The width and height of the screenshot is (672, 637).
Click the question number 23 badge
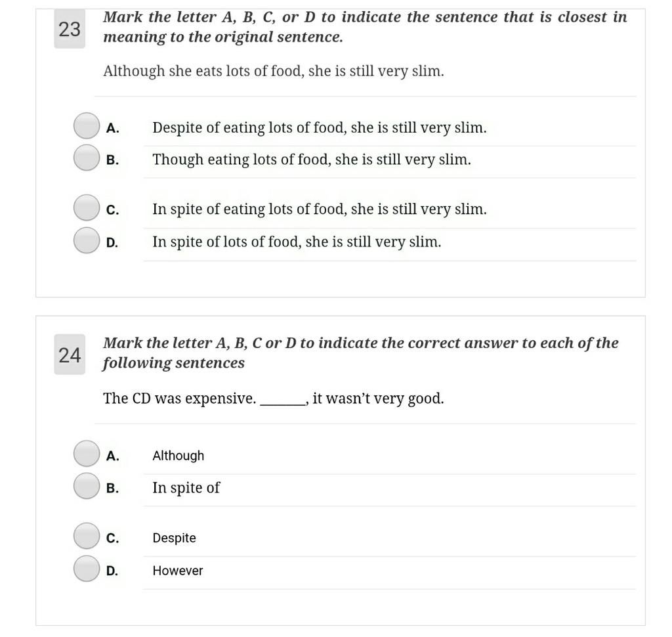coord(70,29)
